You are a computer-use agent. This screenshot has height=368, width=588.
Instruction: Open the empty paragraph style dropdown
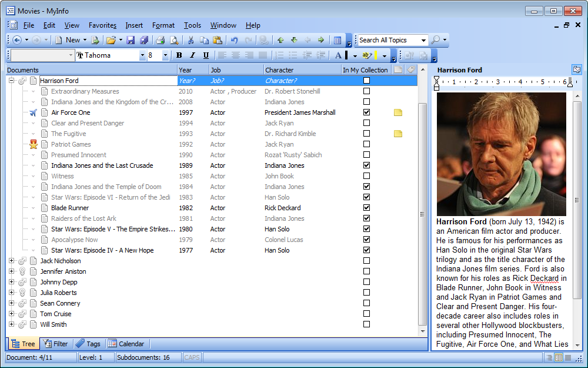71,55
